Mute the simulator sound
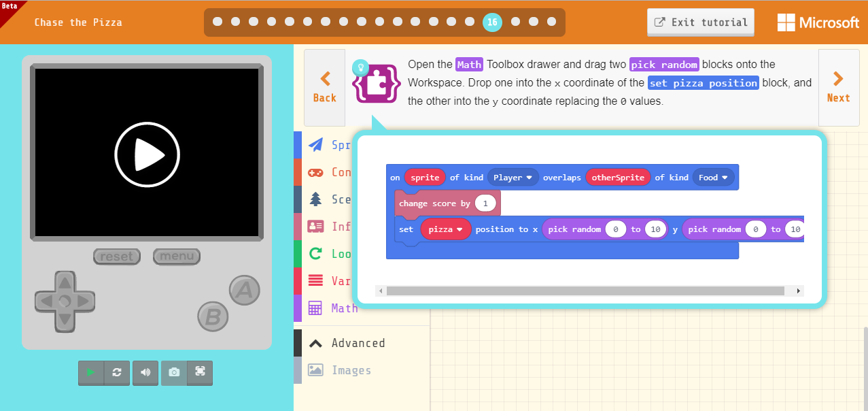Viewport: 868px width, 411px height. point(145,373)
